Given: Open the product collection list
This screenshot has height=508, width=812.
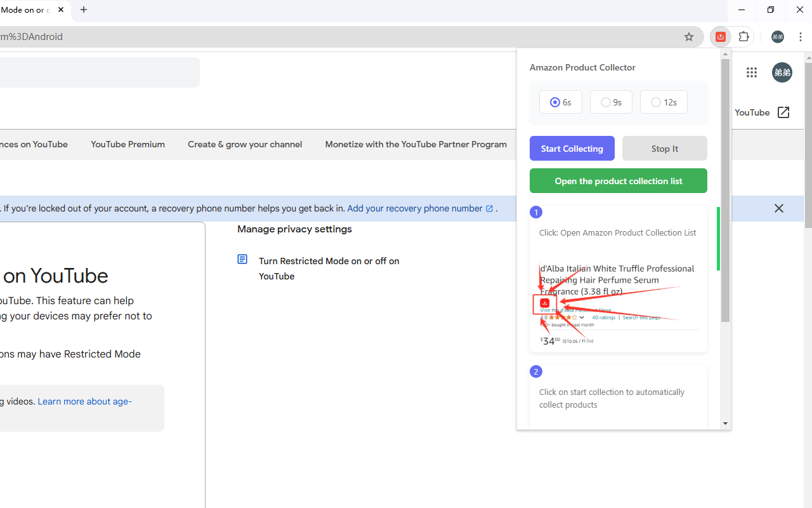Looking at the screenshot, I should pyautogui.click(x=618, y=180).
